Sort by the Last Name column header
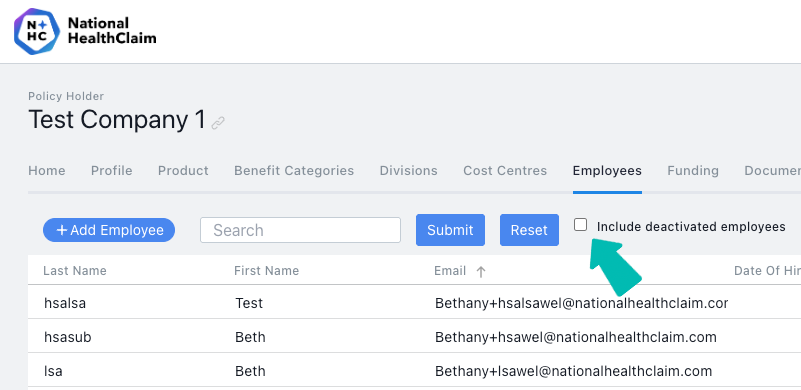Image resolution: width=801 pixels, height=390 pixels. pos(75,271)
